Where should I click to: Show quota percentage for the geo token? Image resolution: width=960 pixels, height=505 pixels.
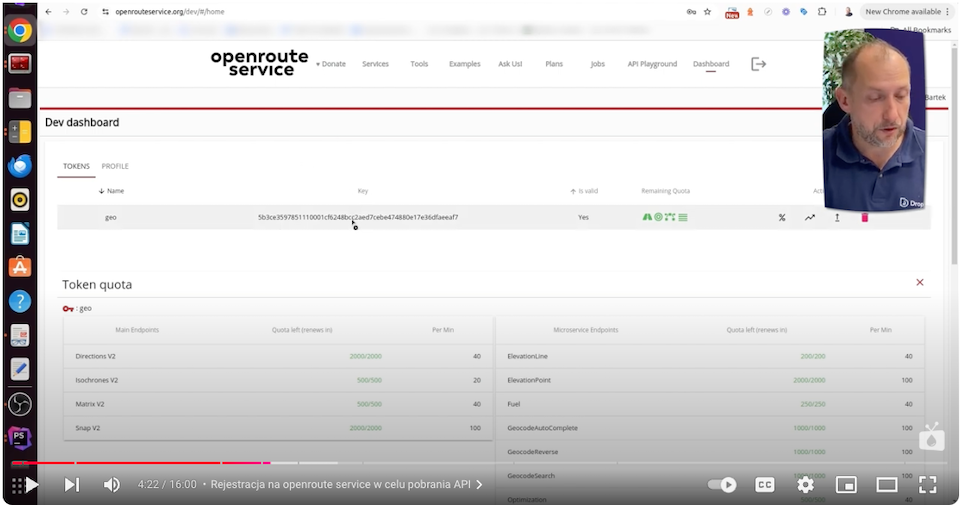tap(782, 217)
